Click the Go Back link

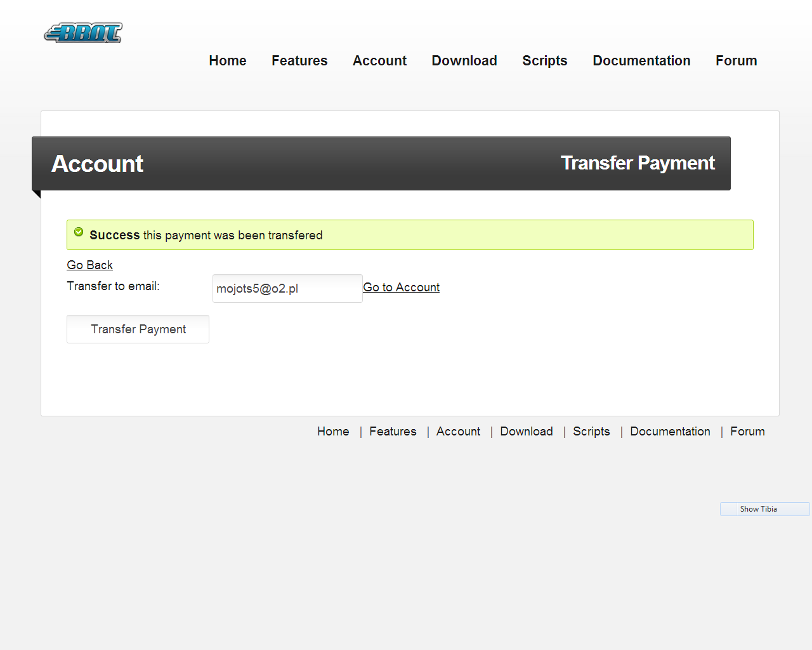(x=90, y=265)
